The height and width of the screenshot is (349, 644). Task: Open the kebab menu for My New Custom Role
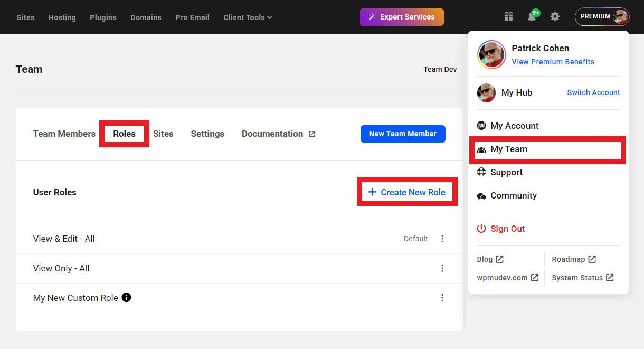(442, 298)
